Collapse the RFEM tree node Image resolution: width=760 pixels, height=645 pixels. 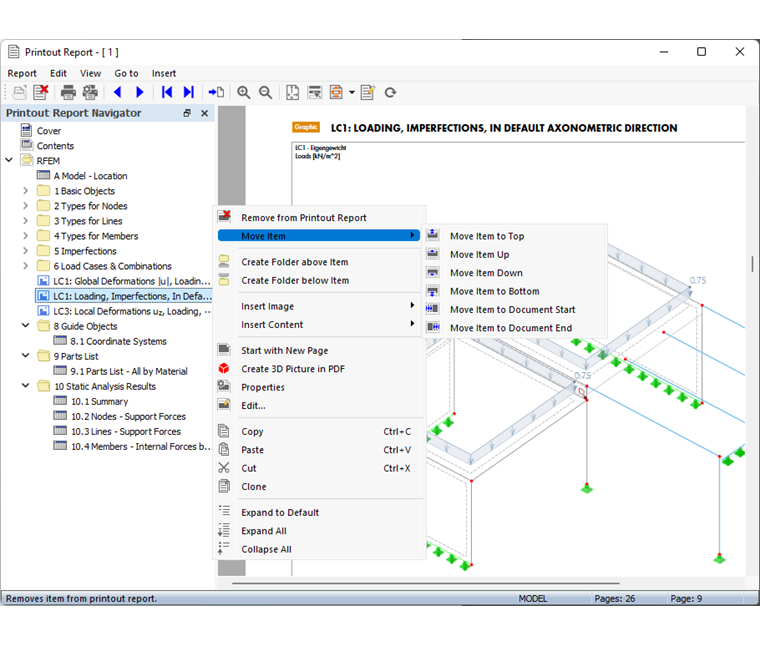pyautogui.click(x=9, y=160)
